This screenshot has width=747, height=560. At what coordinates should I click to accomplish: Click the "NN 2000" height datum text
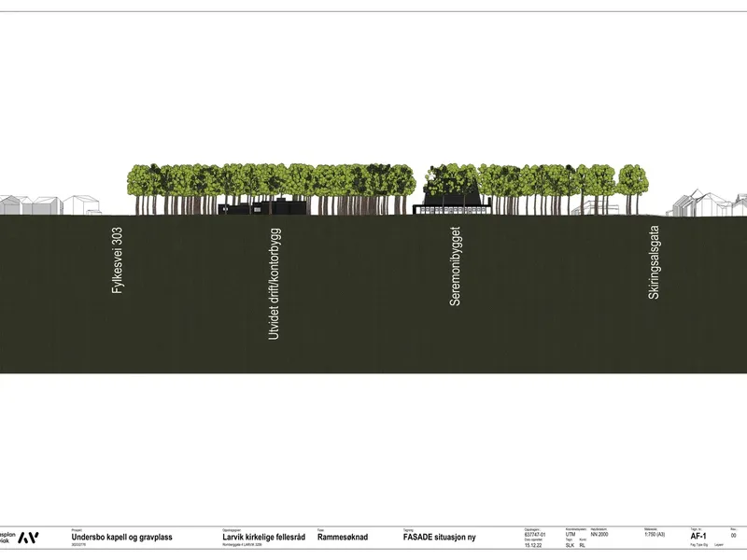click(x=599, y=535)
